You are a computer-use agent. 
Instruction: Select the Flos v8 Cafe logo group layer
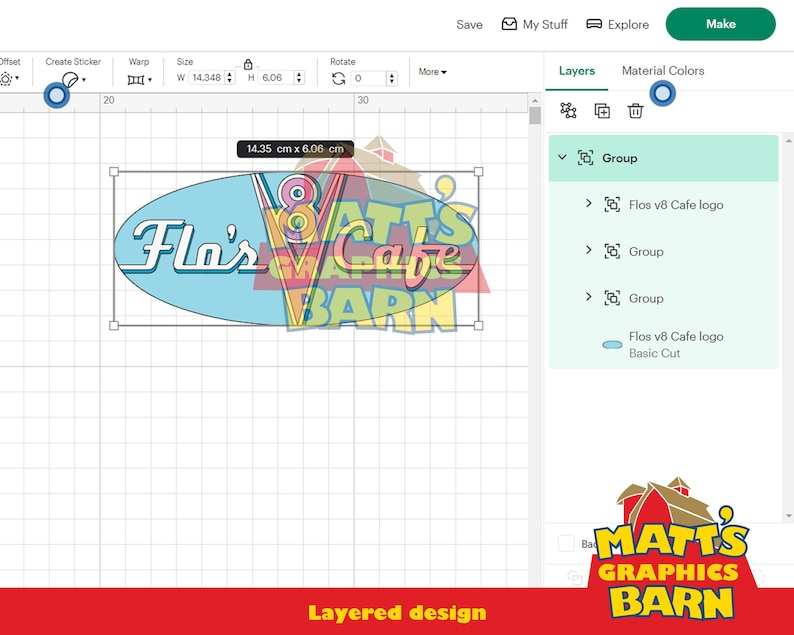tap(663, 205)
